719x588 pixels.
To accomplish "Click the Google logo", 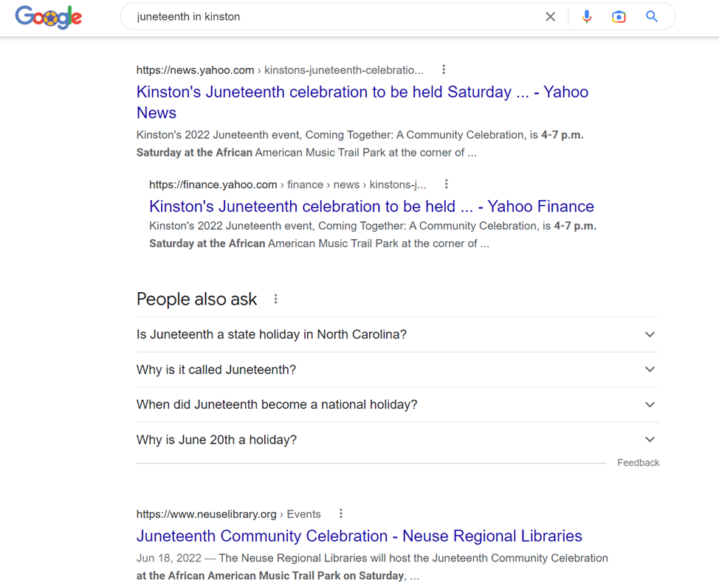I will [49, 18].
